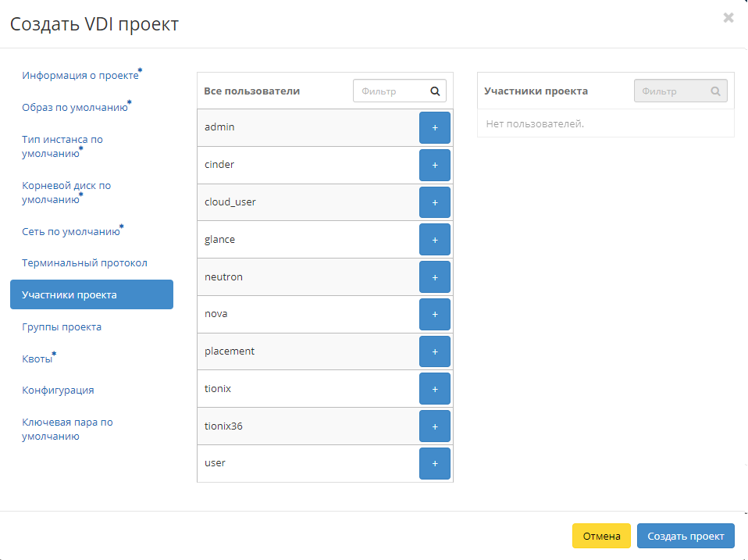Focus the Все пользователи filter field
The image size is (748, 560).
point(391,91)
